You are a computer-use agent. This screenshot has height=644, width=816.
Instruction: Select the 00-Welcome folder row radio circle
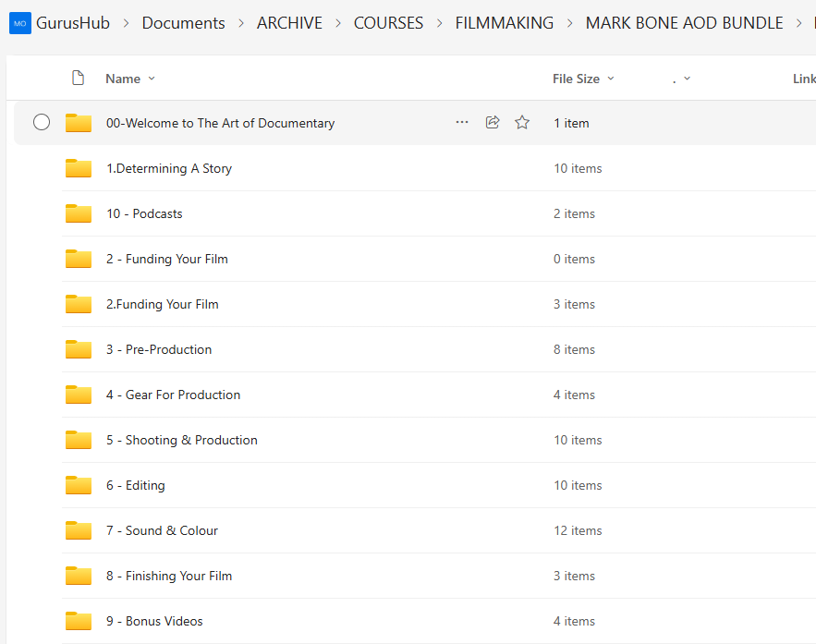point(42,123)
